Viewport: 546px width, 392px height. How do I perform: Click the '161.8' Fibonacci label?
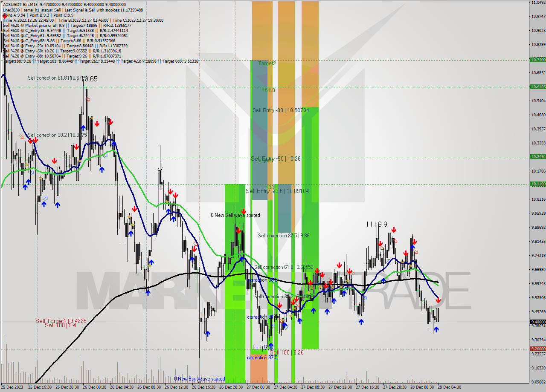coord(269,90)
